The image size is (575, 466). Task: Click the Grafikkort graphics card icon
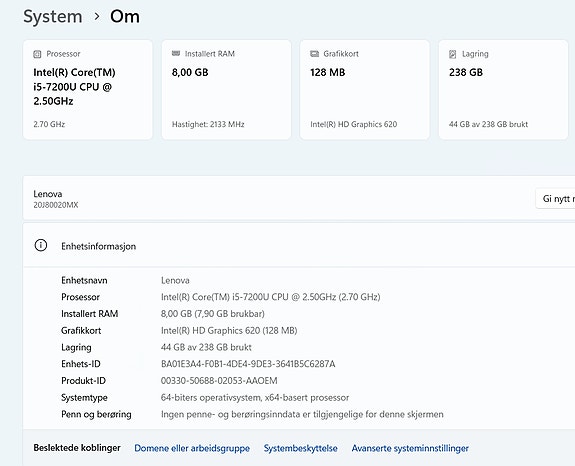314,54
